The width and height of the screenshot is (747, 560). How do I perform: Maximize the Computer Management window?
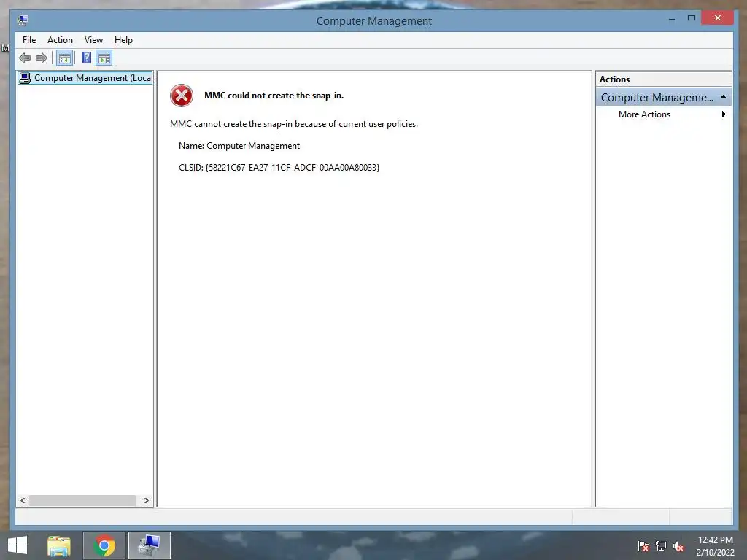click(x=692, y=18)
